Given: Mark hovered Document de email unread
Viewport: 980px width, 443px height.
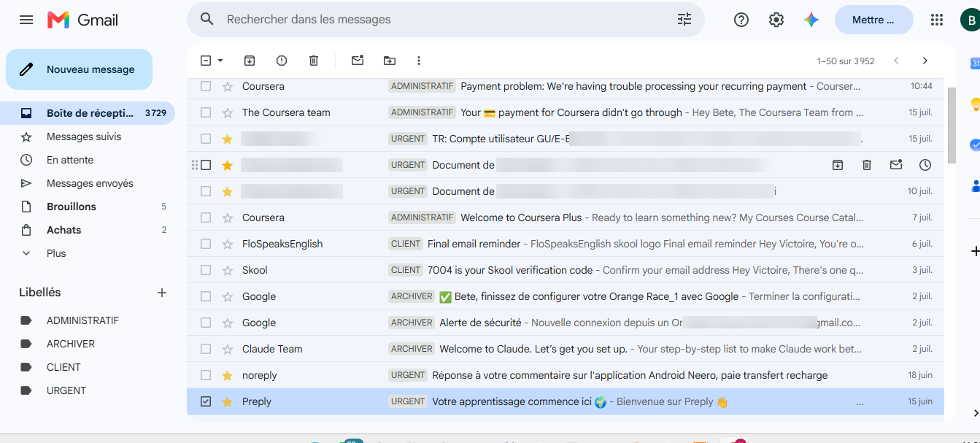Looking at the screenshot, I should coord(896,165).
